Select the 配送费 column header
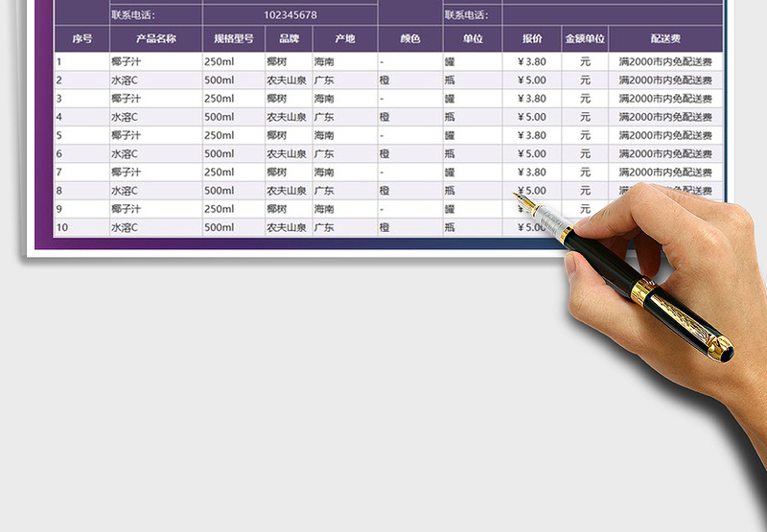 tap(665, 39)
